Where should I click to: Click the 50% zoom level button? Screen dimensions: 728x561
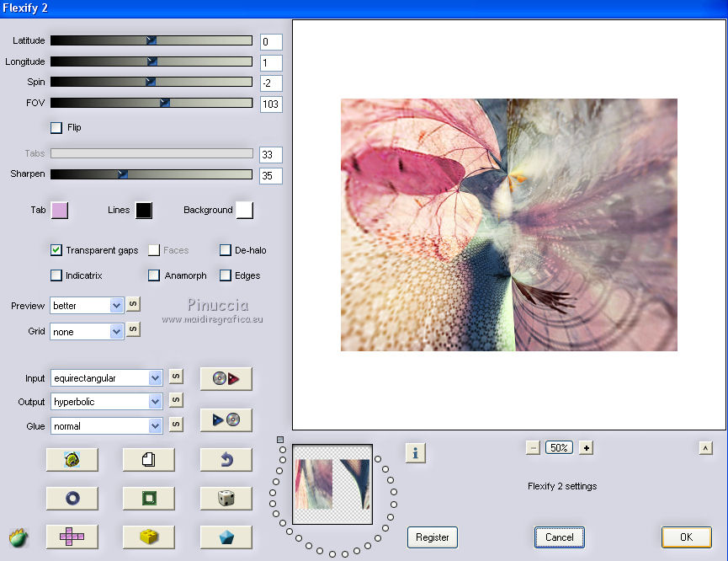click(559, 447)
